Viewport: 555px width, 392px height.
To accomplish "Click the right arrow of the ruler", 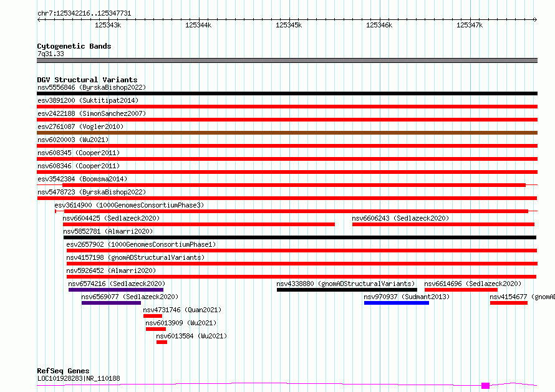I will coord(535,20).
